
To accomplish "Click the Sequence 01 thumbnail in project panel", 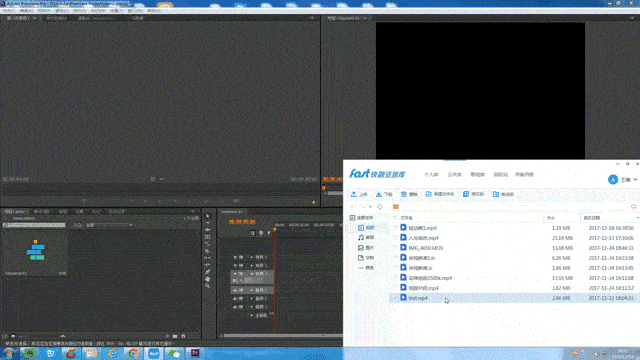I will pyautogui.click(x=35, y=251).
